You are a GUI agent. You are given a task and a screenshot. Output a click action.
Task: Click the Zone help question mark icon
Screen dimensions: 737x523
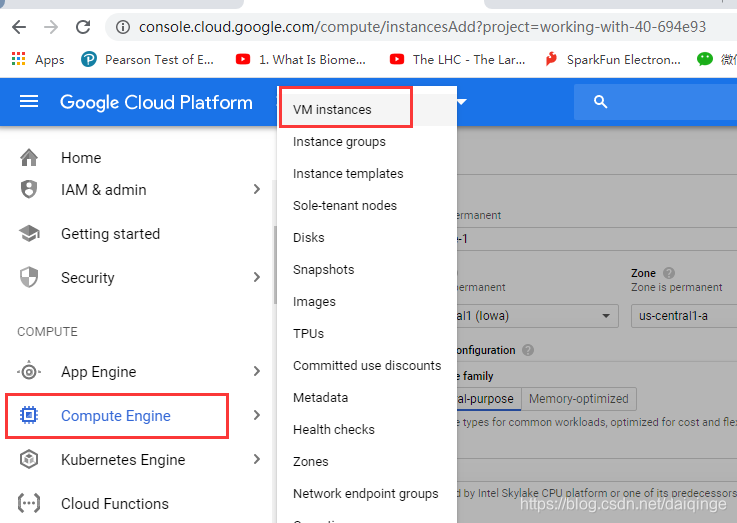pyautogui.click(x=669, y=273)
